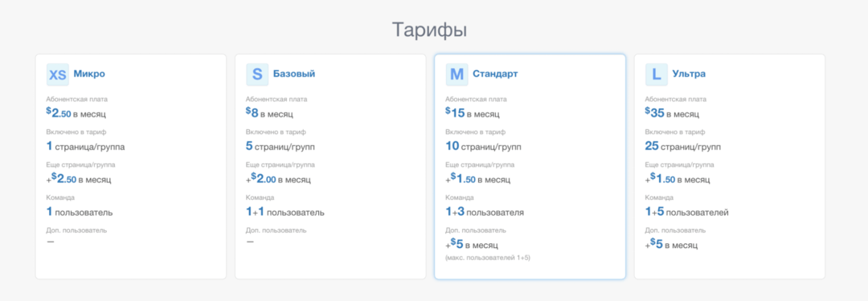
Task: Click the 1+5 пользователей team value
Action: click(x=687, y=212)
